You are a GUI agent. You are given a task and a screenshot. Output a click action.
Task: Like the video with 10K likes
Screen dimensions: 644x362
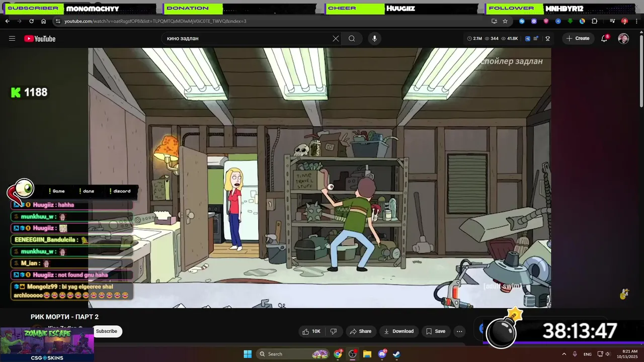pyautogui.click(x=311, y=331)
